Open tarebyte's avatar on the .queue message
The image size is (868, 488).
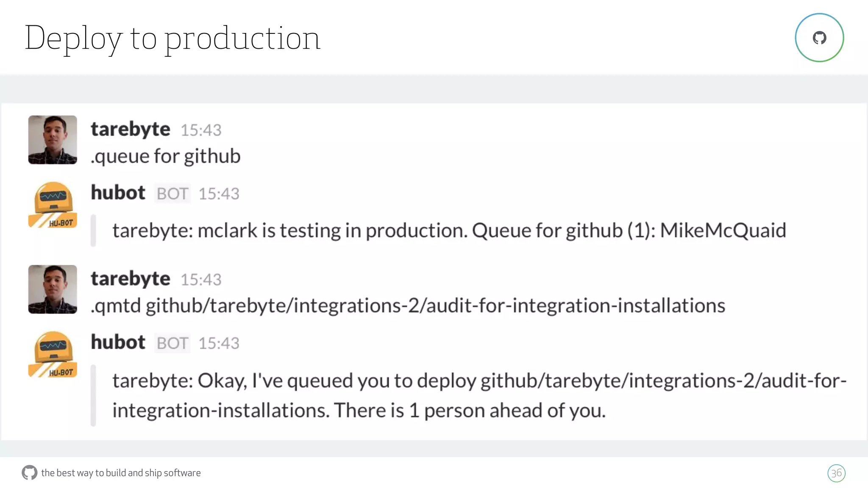tap(53, 140)
